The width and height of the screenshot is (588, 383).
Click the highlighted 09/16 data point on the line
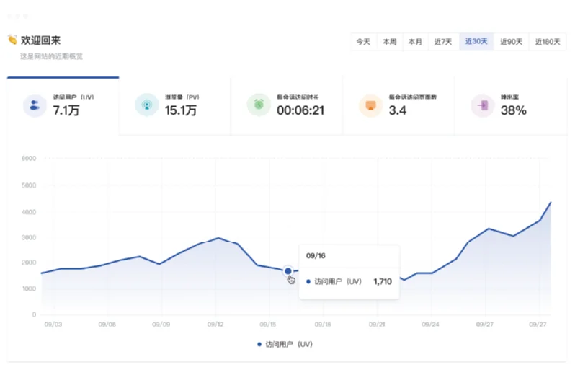click(x=288, y=270)
